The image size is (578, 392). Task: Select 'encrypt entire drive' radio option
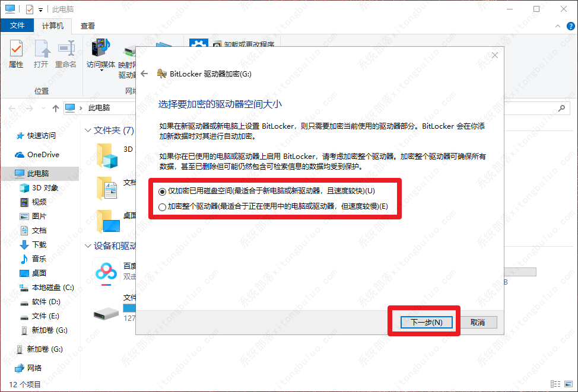coord(163,207)
